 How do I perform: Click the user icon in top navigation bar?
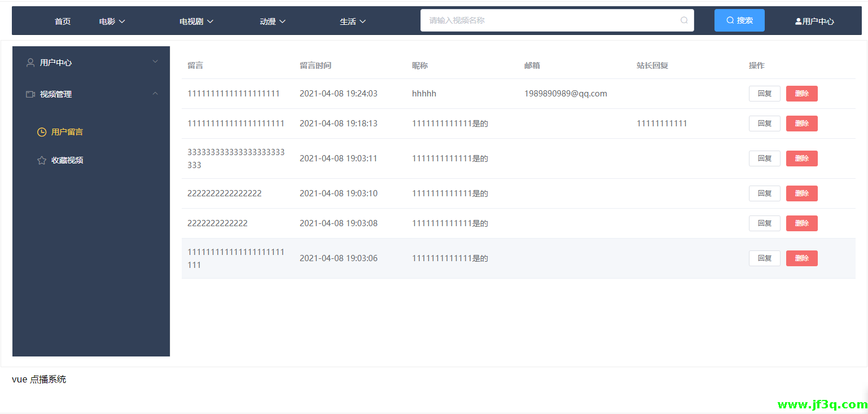coord(798,21)
